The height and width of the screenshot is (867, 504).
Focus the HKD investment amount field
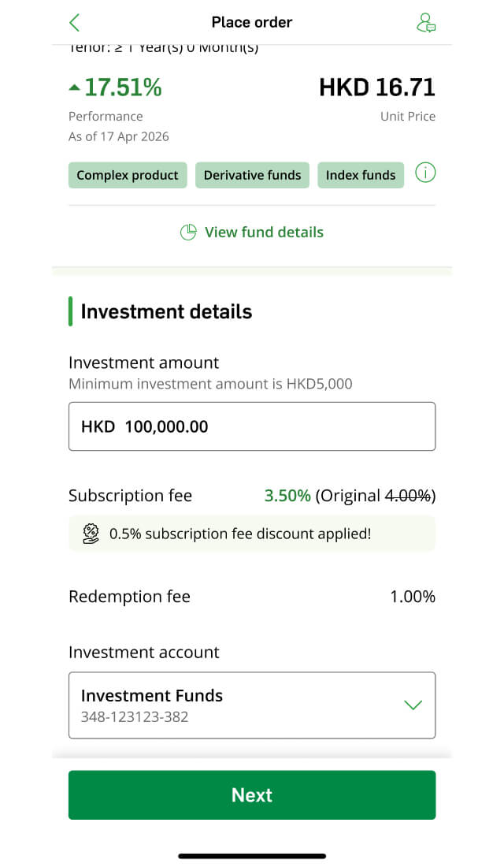(252, 426)
